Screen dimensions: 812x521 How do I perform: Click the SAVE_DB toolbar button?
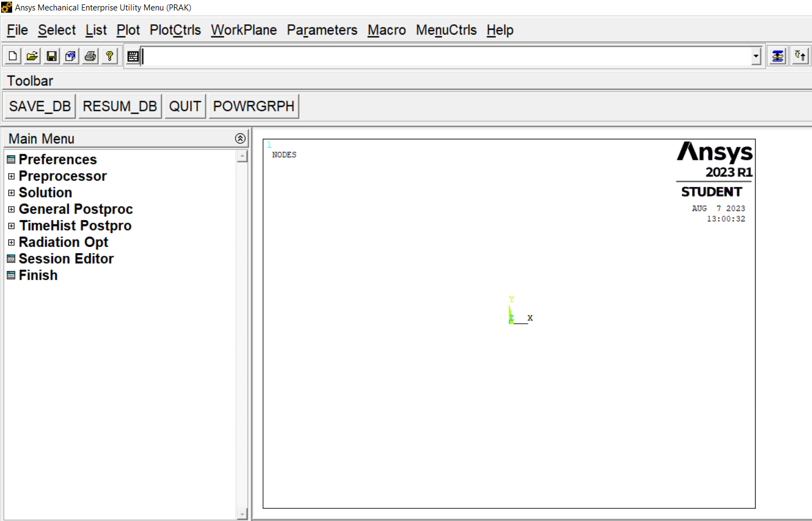[x=40, y=106]
